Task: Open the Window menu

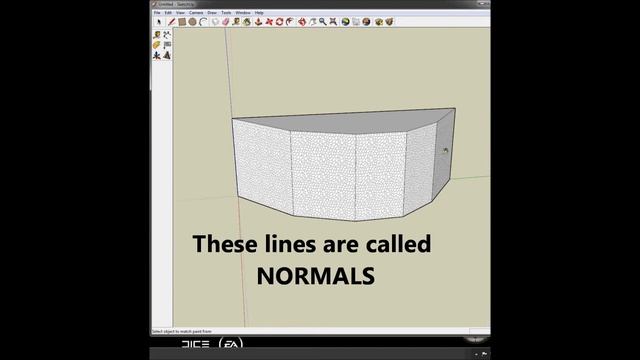Action: (x=243, y=13)
